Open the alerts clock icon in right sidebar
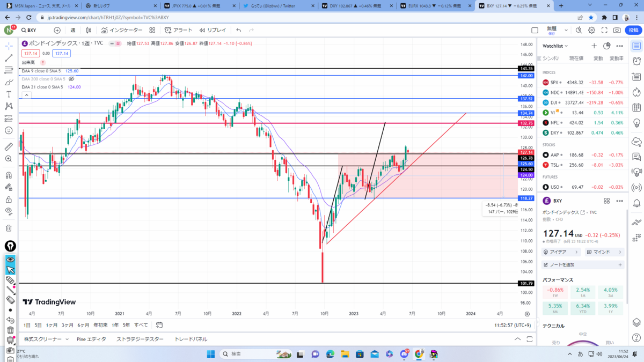Screen dimensions: 644x362 (636, 61)
